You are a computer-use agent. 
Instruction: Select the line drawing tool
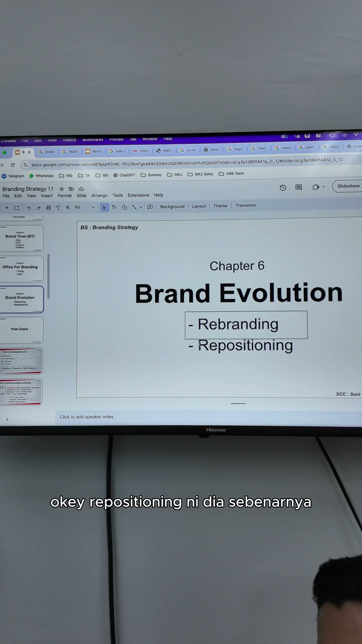tap(134, 207)
